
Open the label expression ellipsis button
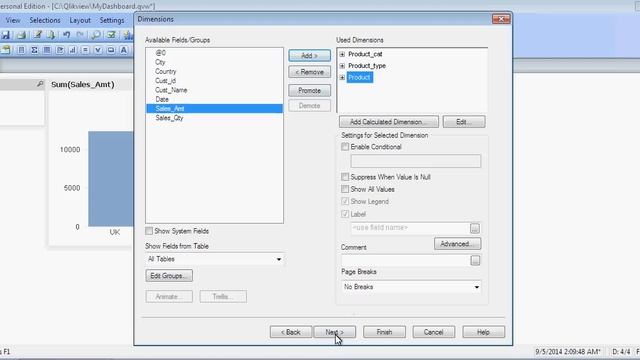475,228
